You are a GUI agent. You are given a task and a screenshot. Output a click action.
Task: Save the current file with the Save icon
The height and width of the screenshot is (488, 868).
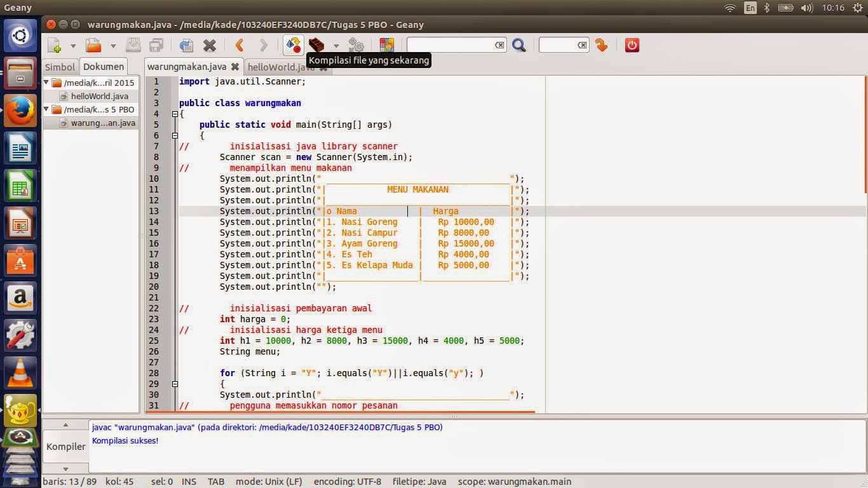click(x=133, y=45)
